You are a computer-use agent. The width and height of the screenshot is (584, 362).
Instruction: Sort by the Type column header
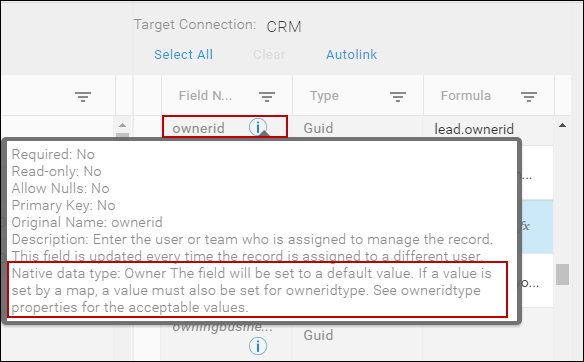(x=324, y=96)
